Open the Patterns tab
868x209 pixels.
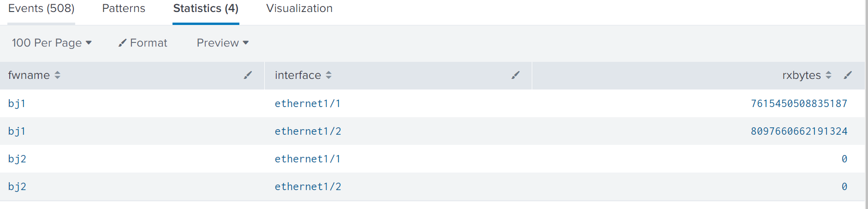(124, 9)
